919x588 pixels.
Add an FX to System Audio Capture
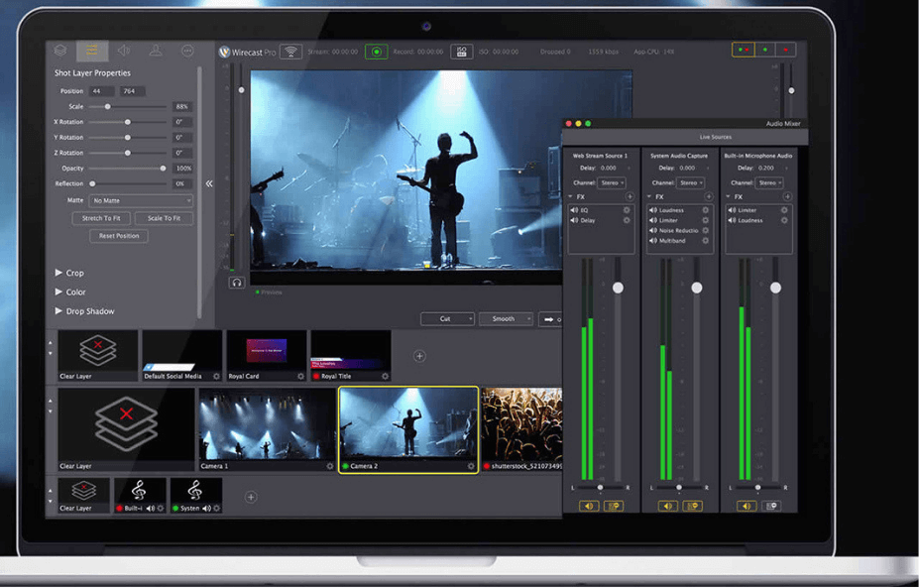coord(709,196)
